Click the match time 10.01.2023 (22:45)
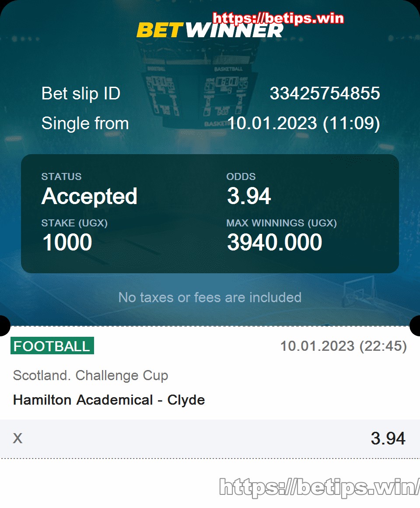 (x=343, y=346)
